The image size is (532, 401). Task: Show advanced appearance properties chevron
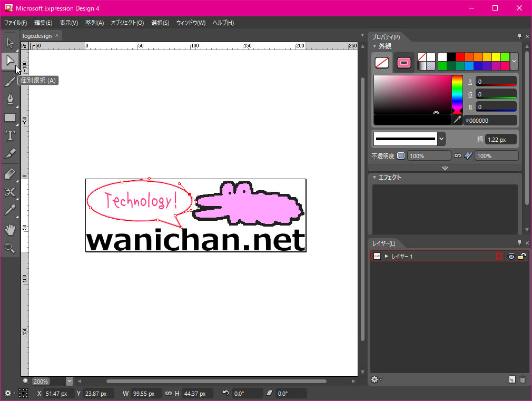click(x=445, y=168)
